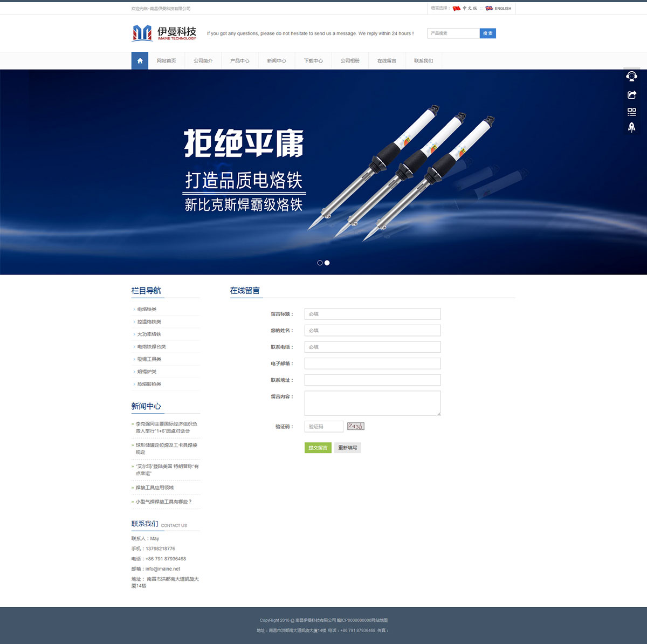Viewport: 647px width, 644px height.
Task: Click the 在线留言 form heading
Action: pyautogui.click(x=245, y=290)
